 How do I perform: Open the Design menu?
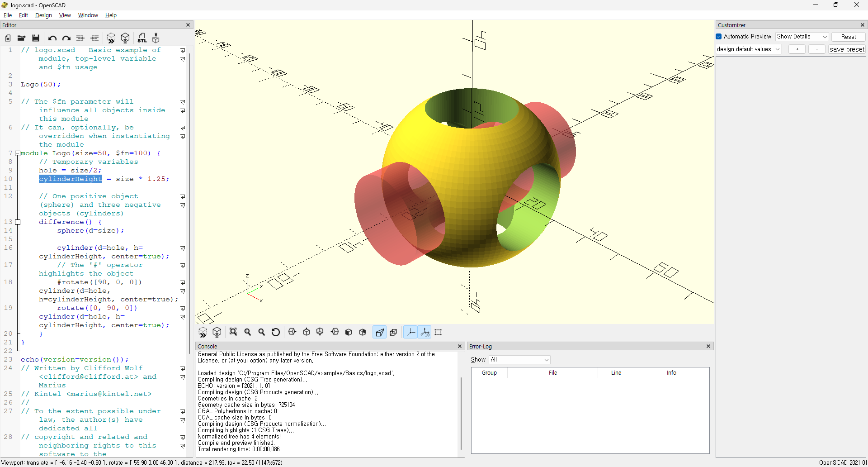[x=43, y=15]
